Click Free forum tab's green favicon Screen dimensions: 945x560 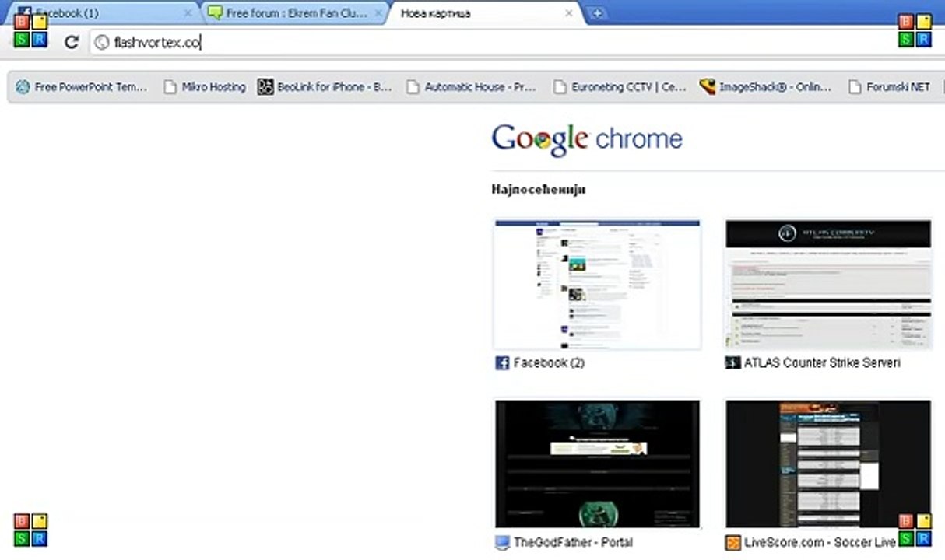(x=215, y=13)
